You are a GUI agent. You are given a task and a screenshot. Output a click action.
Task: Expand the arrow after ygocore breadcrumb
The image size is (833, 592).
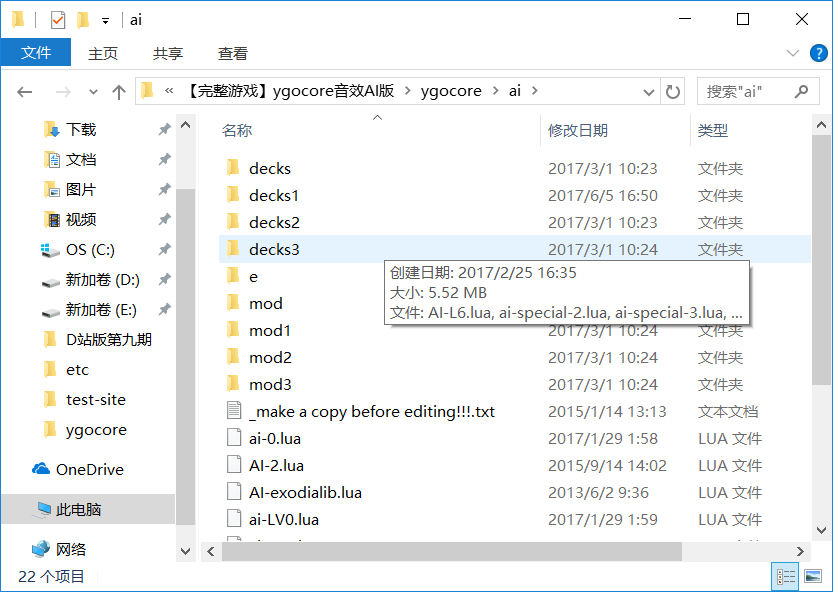495,91
